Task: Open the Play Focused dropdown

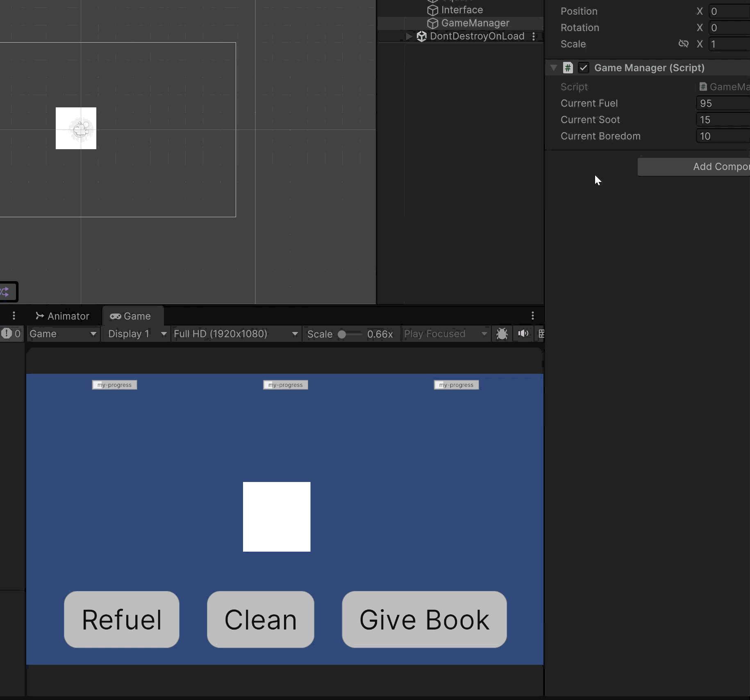Action: [445, 334]
